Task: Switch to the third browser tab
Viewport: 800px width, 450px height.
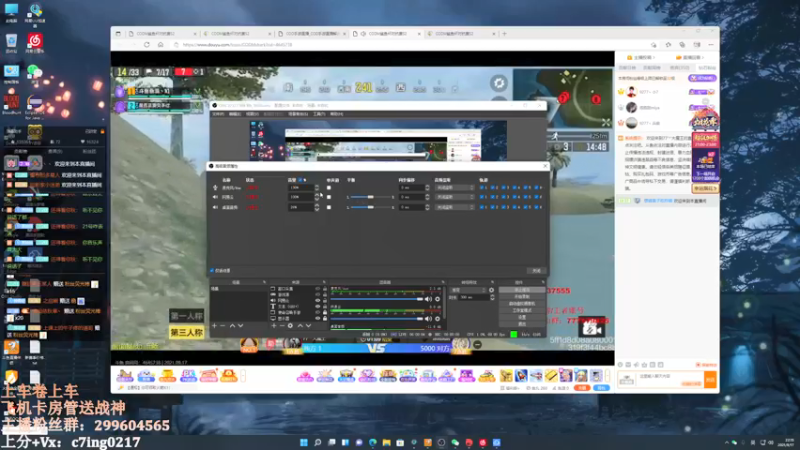Action: (x=312, y=34)
